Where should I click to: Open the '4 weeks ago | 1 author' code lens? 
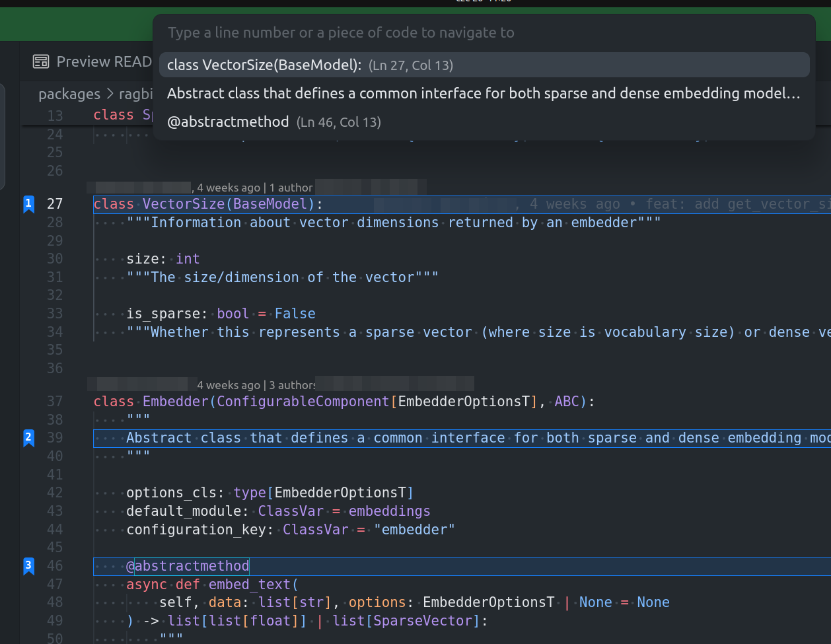tap(254, 188)
